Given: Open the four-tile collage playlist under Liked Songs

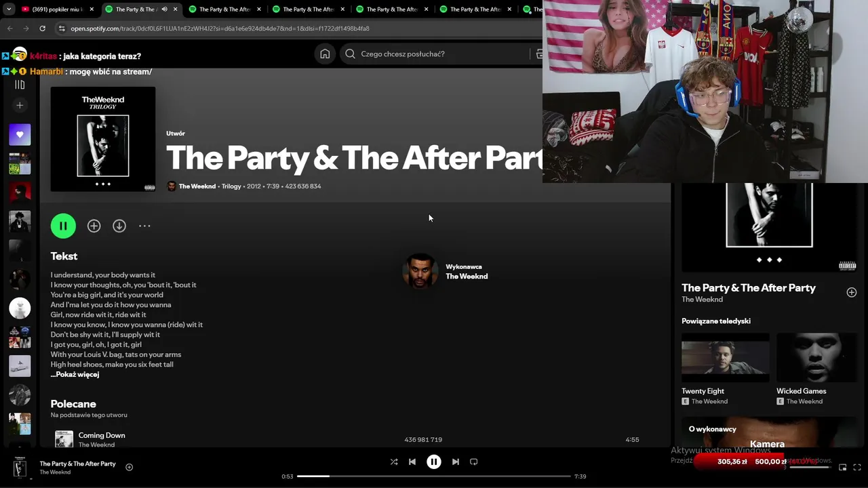Looking at the screenshot, I should (20, 163).
